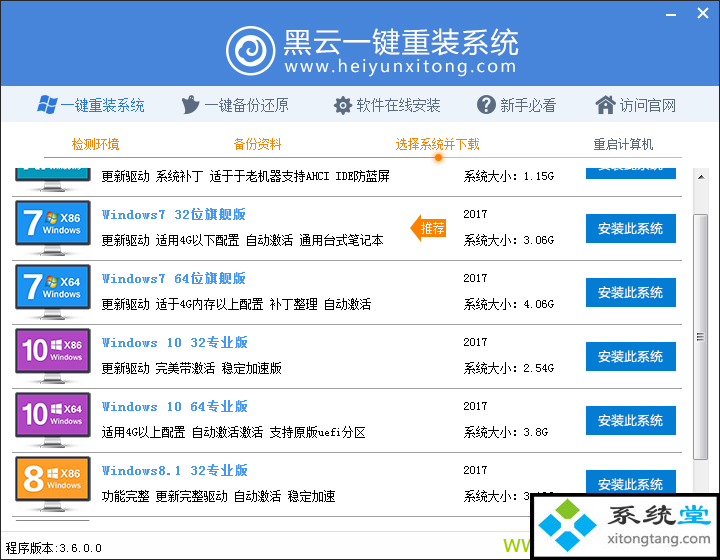This screenshot has height=560, width=720.
Task: Select the 备份资料 step
Action: (257, 145)
